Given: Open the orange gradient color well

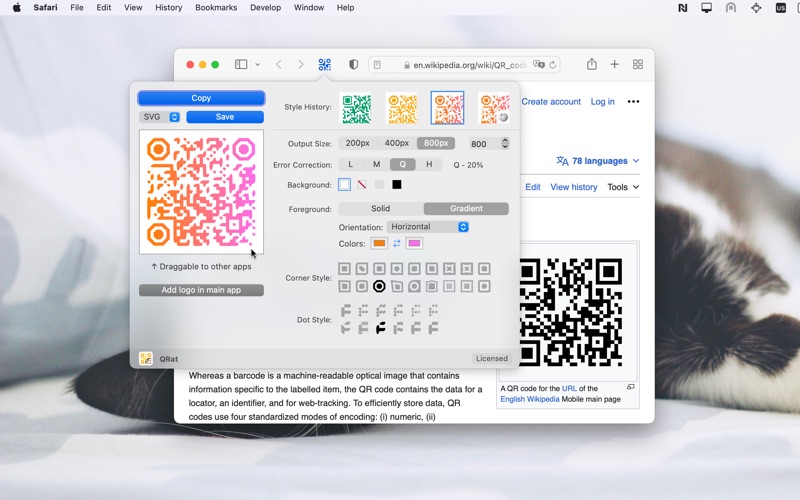Looking at the screenshot, I should coord(379,243).
